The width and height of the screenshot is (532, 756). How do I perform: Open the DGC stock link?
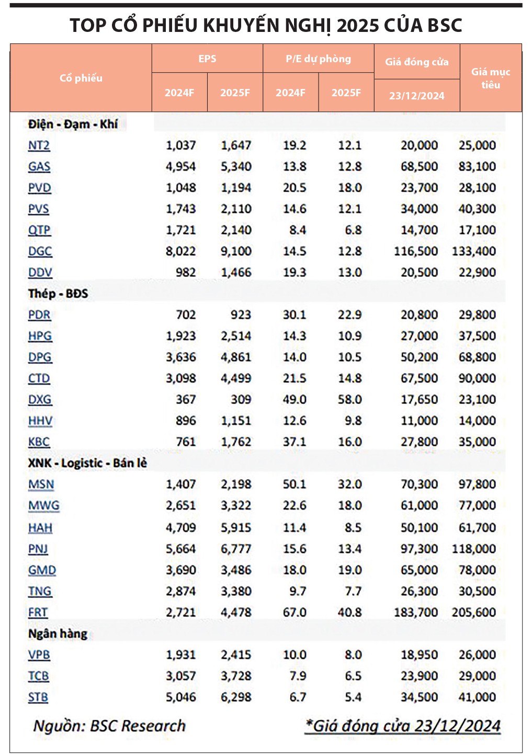(x=40, y=251)
